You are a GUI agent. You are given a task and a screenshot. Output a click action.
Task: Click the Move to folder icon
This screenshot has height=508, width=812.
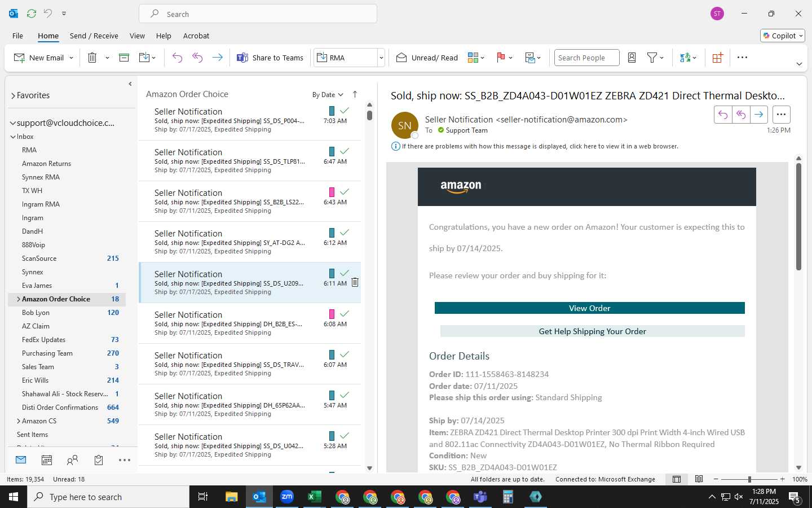tap(144, 58)
